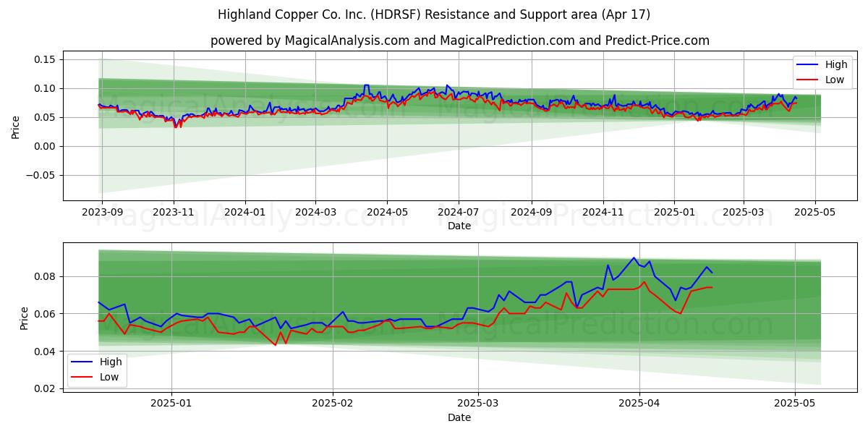Click the bottom chart 'Price' axis label
The image size is (868, 434).
point(25,318)
